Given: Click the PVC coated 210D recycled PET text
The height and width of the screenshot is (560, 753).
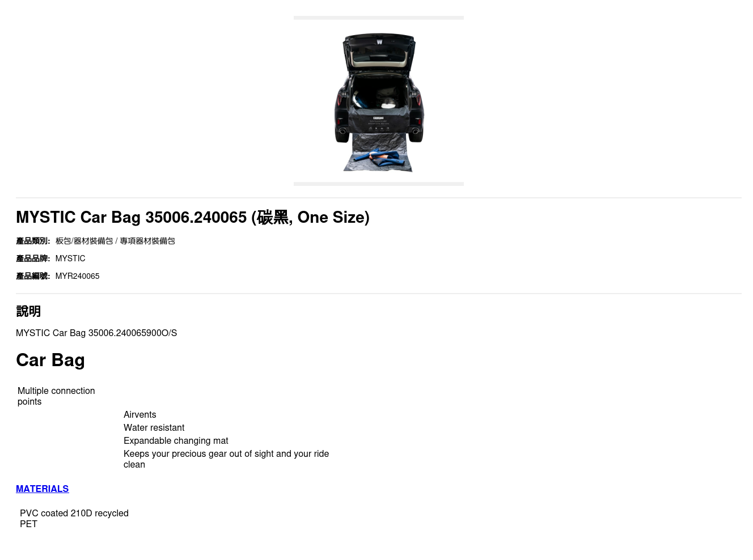Looking at the screenshot, I should [x=74, y=519].
